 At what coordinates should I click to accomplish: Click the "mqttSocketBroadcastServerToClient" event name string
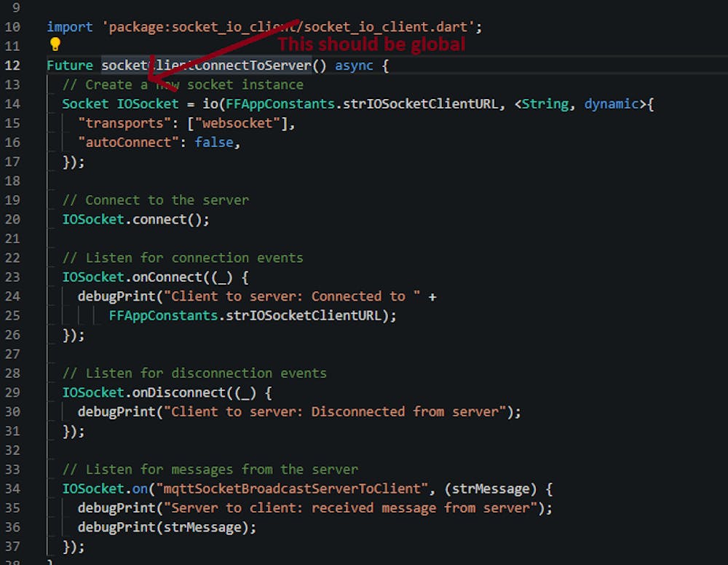(292, 489)
